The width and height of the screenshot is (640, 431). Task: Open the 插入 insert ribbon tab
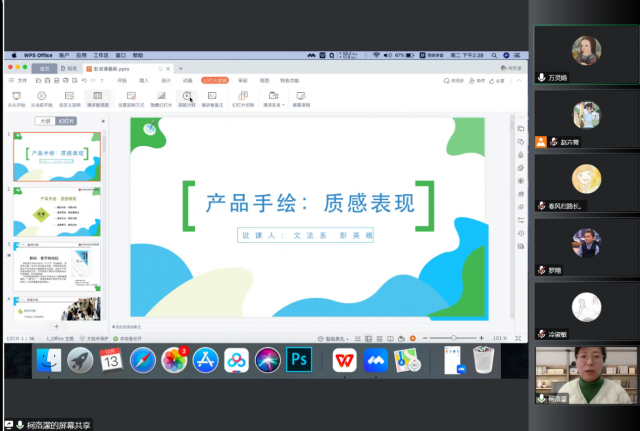click(x=144, y=80)
